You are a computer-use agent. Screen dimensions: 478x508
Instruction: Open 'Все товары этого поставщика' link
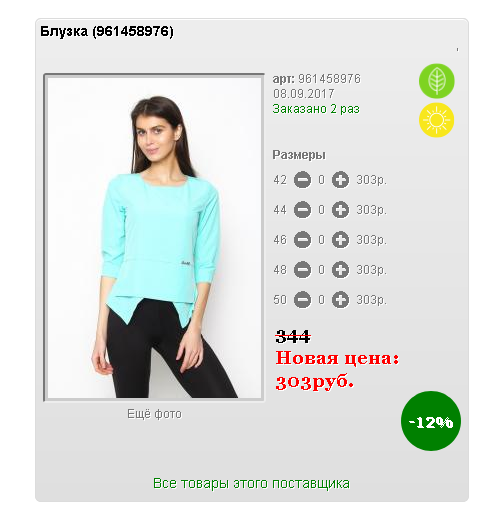pyautogui.click(x=251, y=483)
